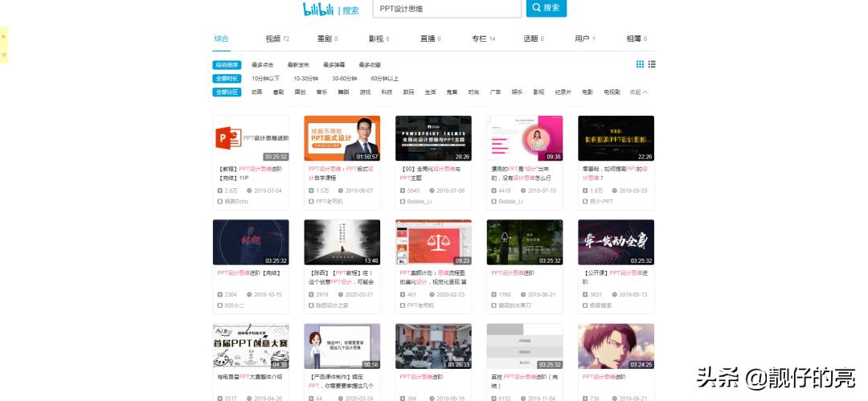
Task: Filter by the 动画 category
Action: pos(257,92)
